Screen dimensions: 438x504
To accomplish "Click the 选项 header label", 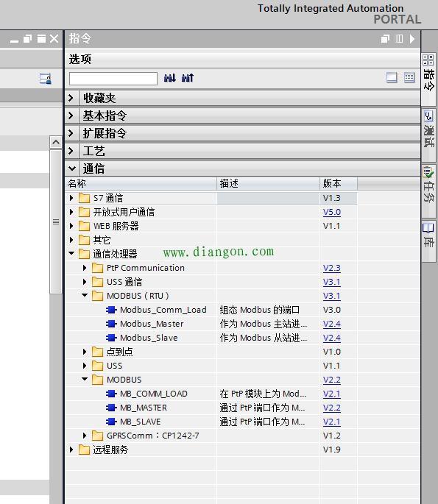I will [80, 59].
